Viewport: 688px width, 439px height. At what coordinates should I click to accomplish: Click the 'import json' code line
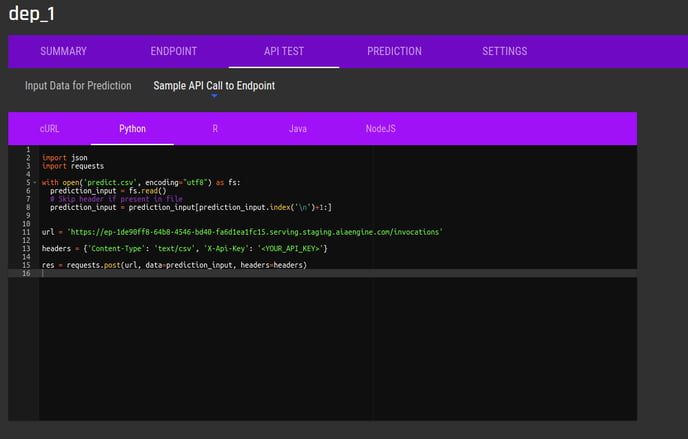click(64, 158)
